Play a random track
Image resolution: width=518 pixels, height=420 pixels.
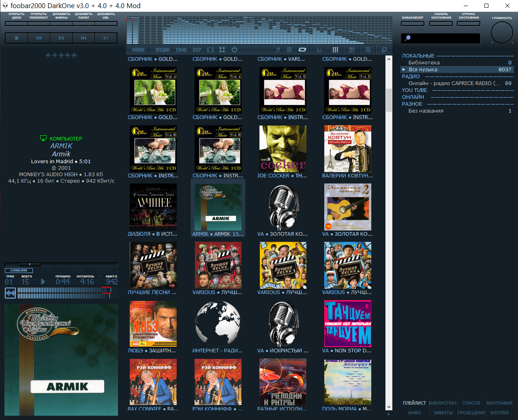tap(106, 38)
